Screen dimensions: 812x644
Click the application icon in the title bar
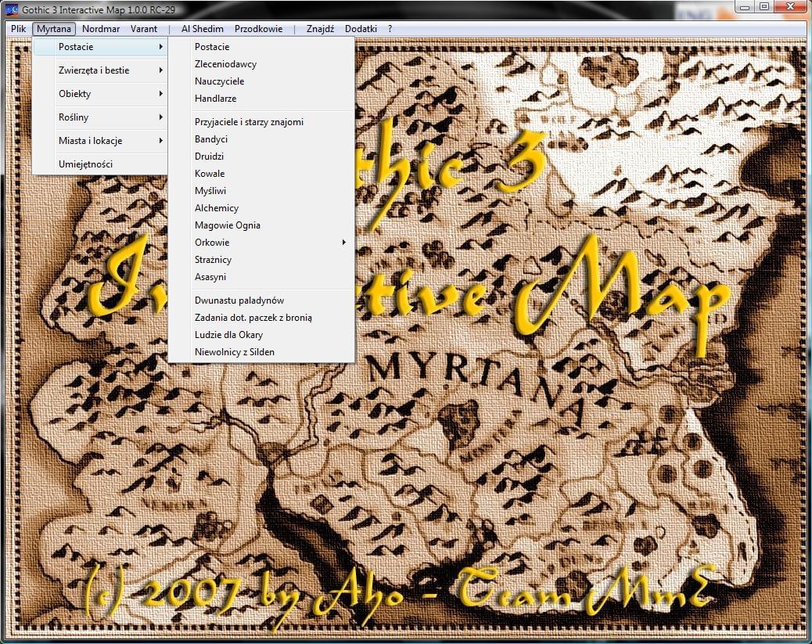pos(12,9)
